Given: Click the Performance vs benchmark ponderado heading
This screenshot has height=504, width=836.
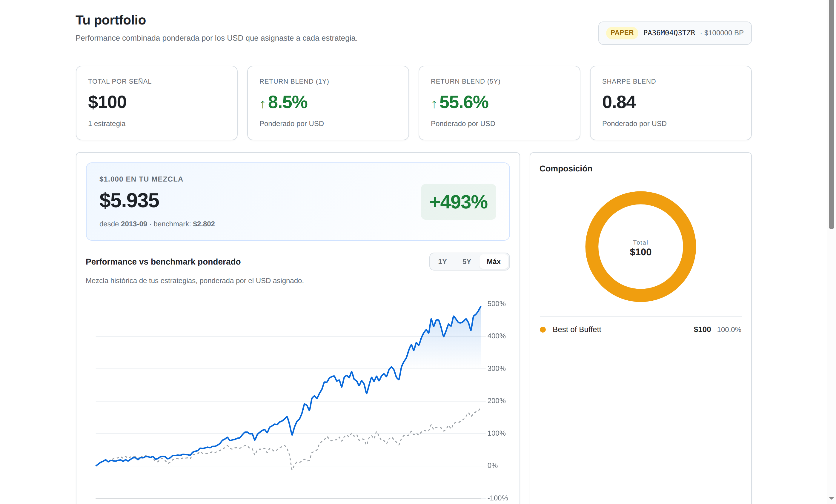Looking at the screenshot, I should pos(163,262).
